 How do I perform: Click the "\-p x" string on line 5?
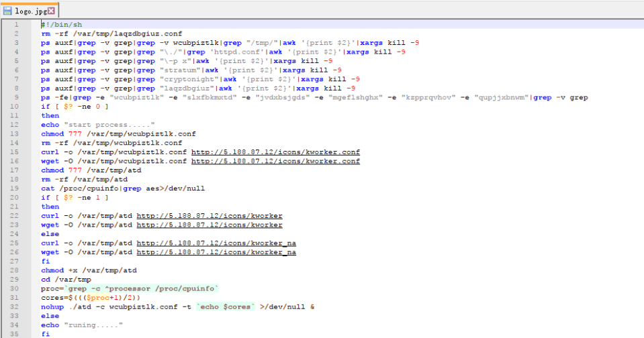[x=175, y=61]
